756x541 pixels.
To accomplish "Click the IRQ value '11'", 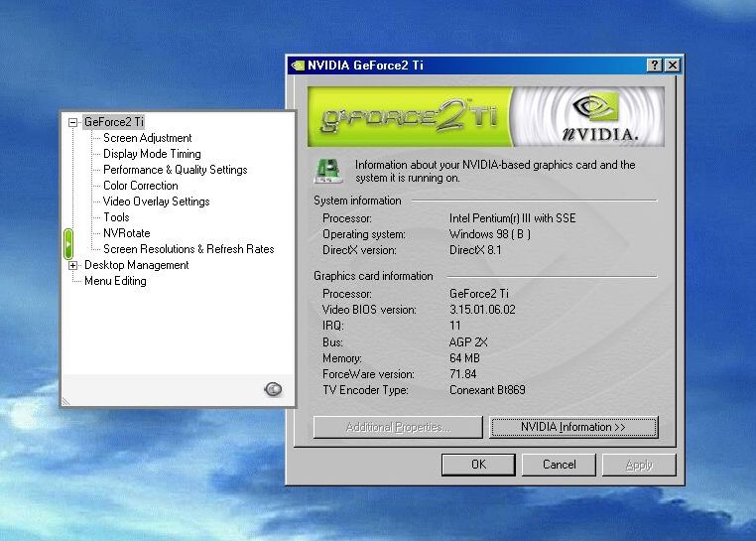I will (454, 326).
